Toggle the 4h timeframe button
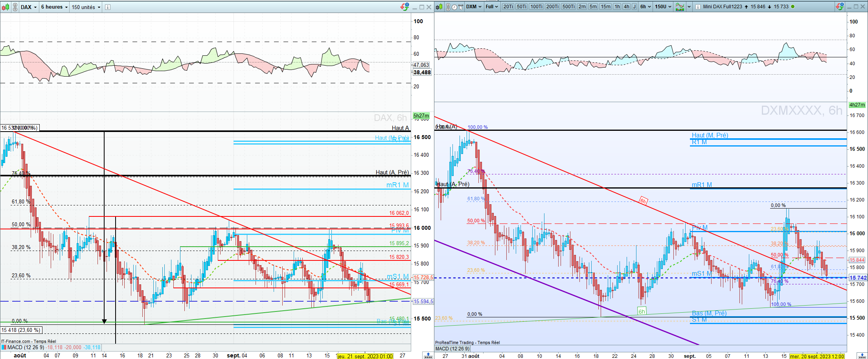 pos(626,7)
